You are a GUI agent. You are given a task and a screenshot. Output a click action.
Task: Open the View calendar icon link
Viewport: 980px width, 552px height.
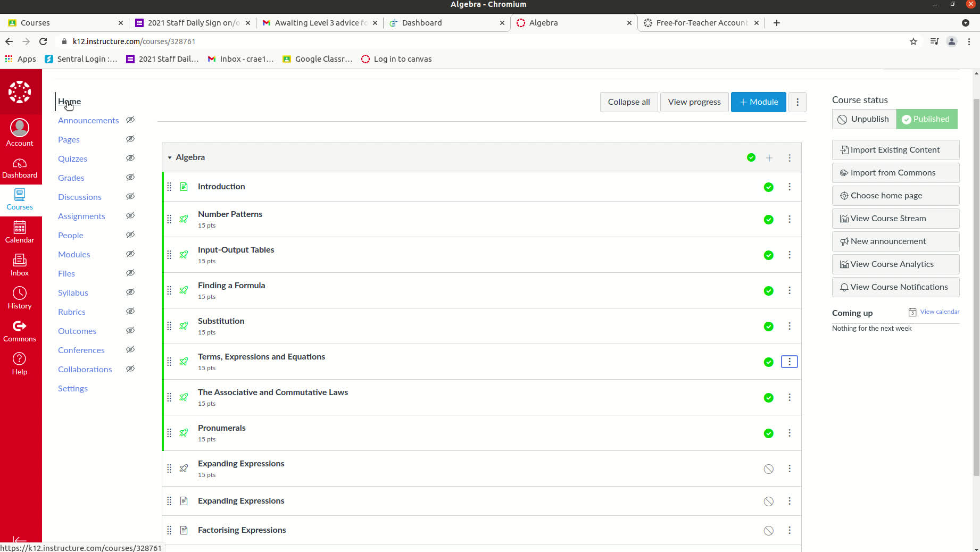(x=912, y=312)
